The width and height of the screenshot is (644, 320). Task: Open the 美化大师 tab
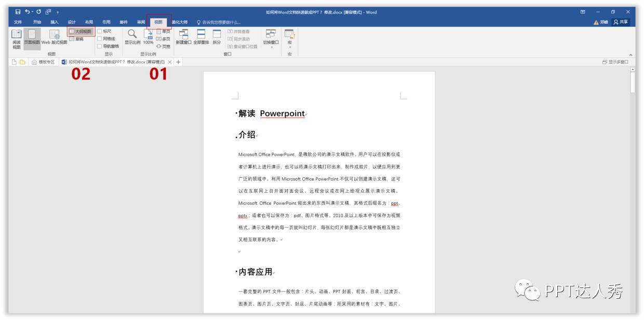pos(180,22)
